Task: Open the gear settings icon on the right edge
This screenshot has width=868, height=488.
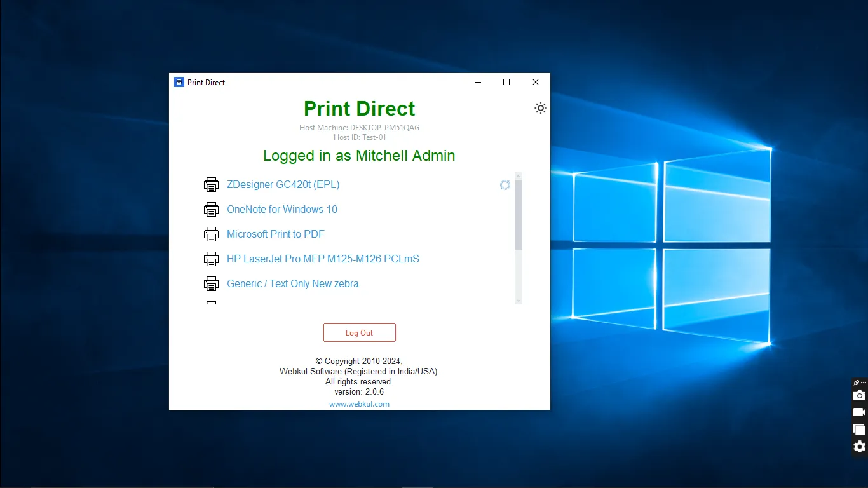Action: [x=859, y=447]
